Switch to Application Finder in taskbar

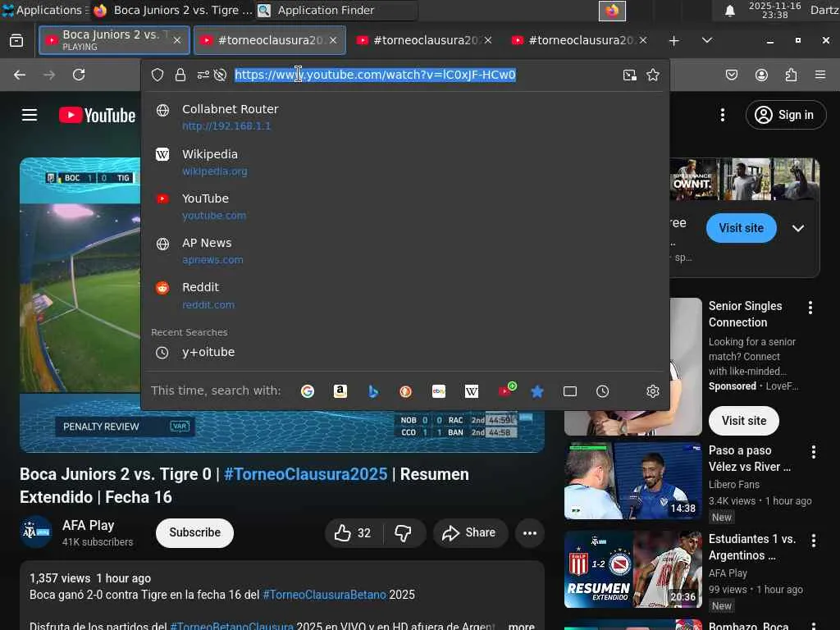tap(336, 10)
